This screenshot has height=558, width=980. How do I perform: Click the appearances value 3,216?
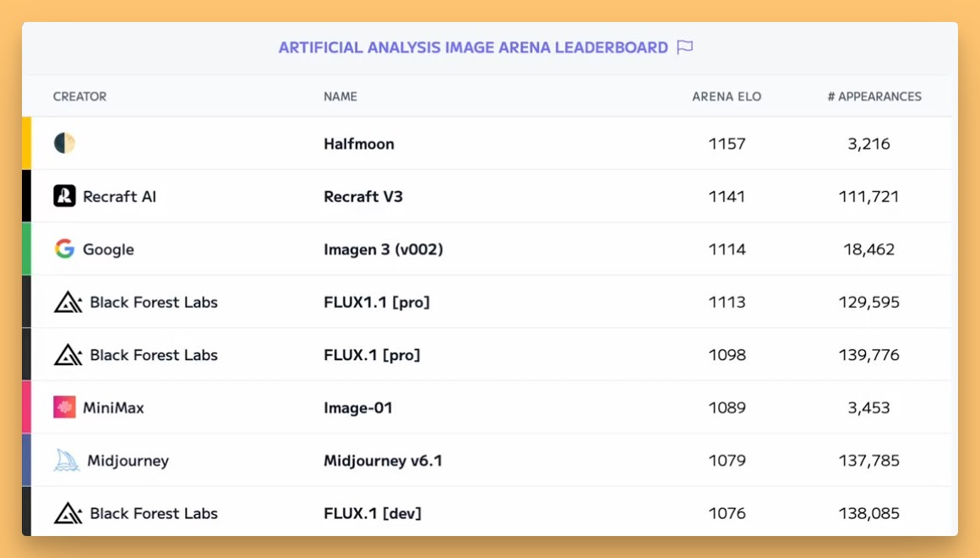pos(868,144)
